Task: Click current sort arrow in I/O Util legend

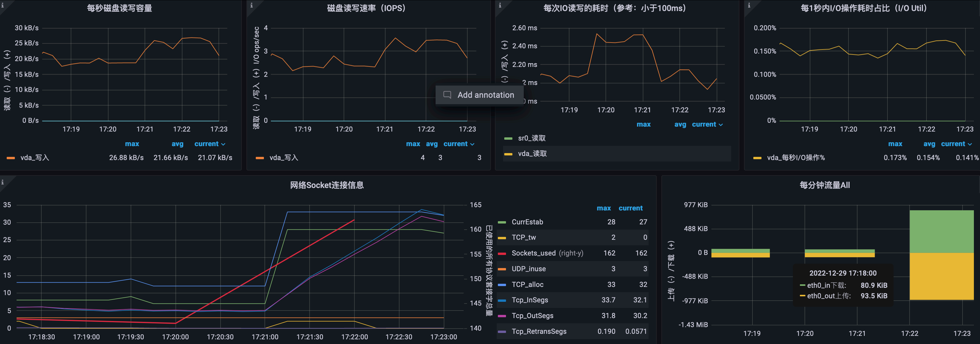Action: (970, 144)
